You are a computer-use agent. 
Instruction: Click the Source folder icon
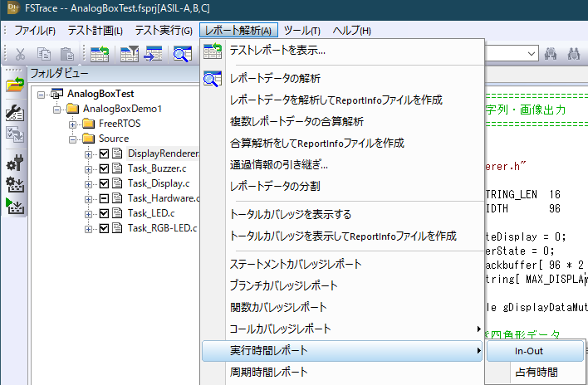coord(89,139)
